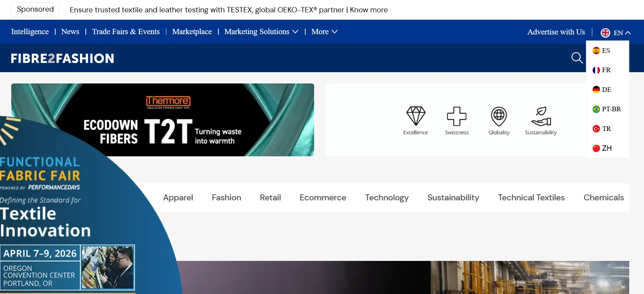Screen dimensions: 644x294
Task: Click the Spanish flag icon
Action: (596, 51)
